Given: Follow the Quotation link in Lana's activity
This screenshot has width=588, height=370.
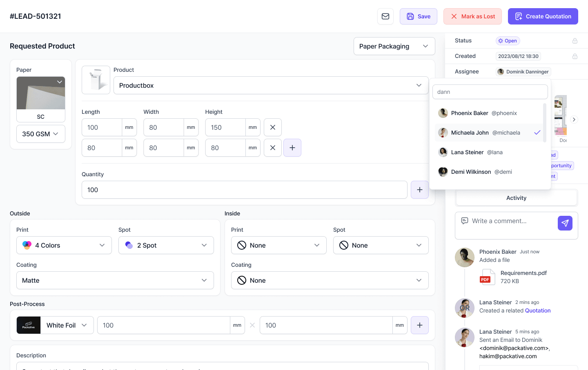Looking at the screenshot, I should (538, 310).
